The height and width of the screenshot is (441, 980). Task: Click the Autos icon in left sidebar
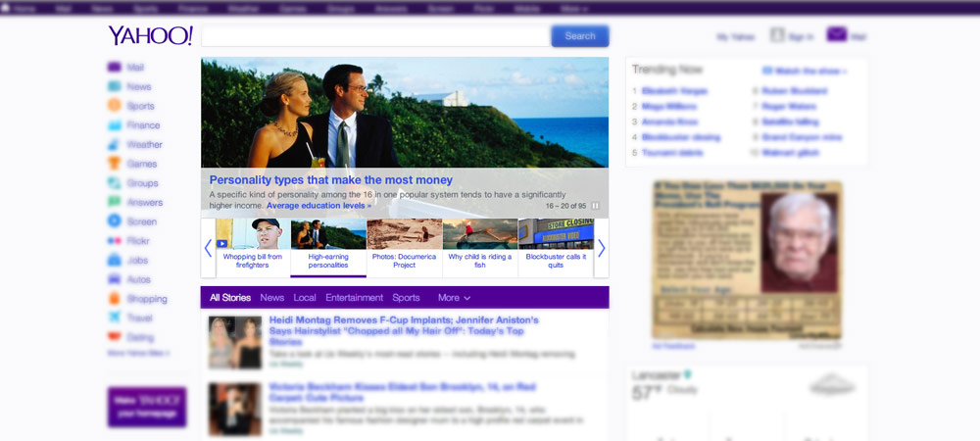tap(115, 279)
